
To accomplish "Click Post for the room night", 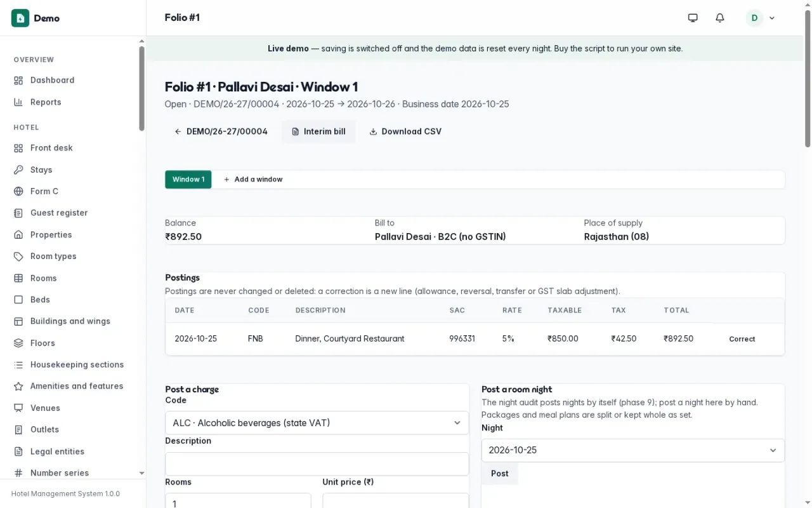I will pos(500,474).
